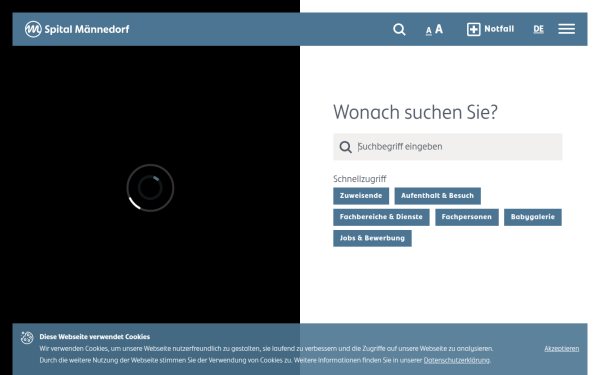This screenshot has width=600, height=375.
Task: Accept cookies via Akzeptieren
Action: point(561,349)
